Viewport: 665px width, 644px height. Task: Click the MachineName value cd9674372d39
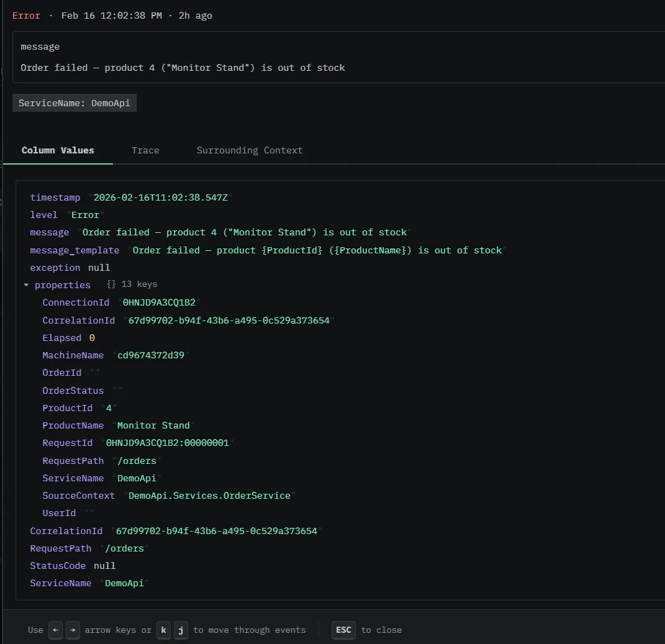151,355
